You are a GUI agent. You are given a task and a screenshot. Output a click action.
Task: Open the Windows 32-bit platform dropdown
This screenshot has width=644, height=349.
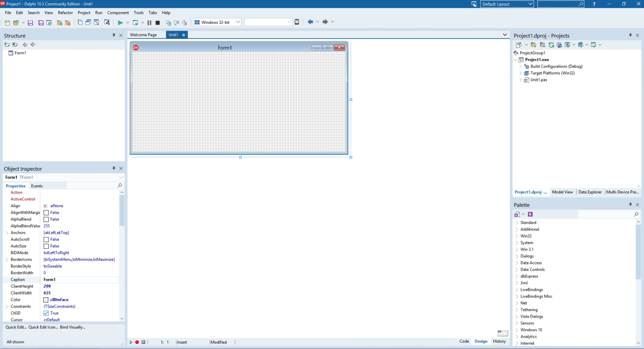[x=238, y=22]
